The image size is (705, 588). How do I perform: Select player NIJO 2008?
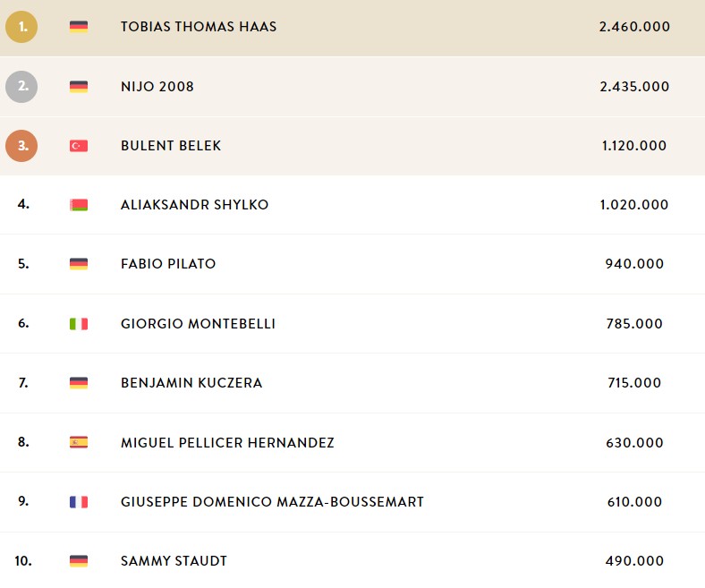(x=157, y=87)
